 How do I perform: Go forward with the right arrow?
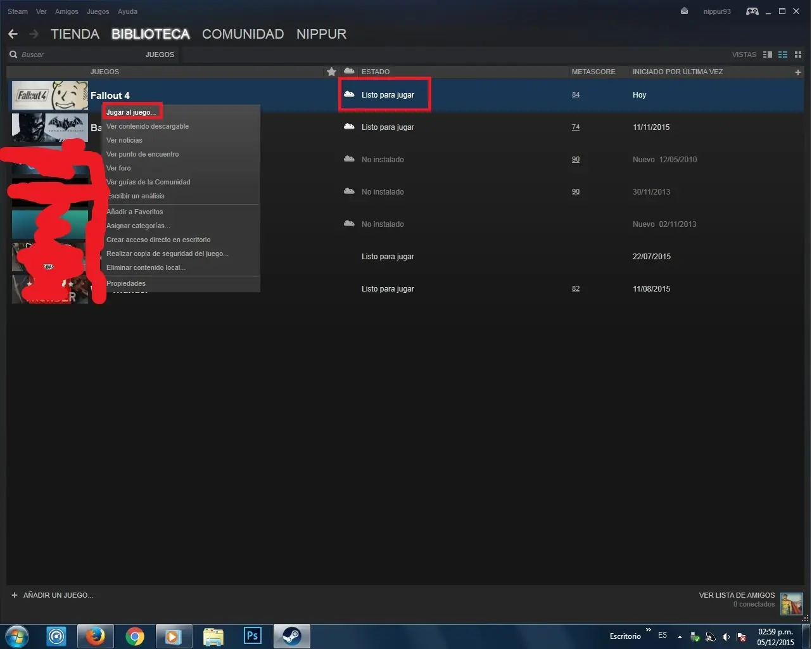click(34, 34)
